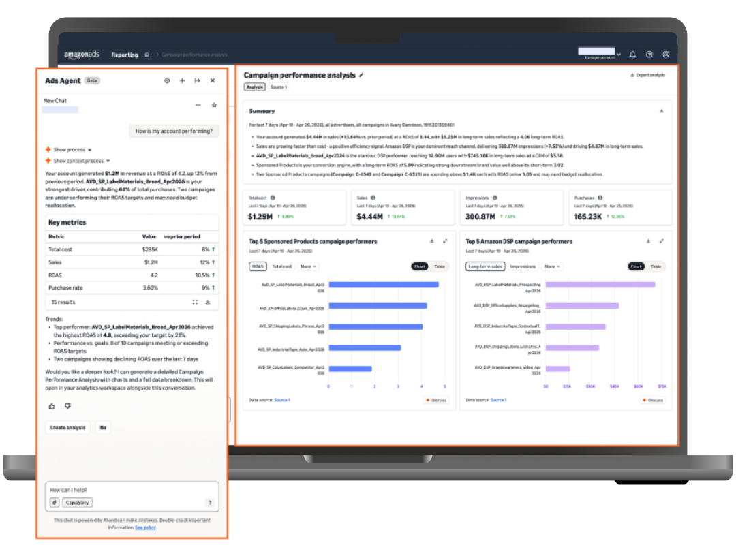Open Reporting menu in top navigation
This screenshot has height=560, width=736.
pos(125,55)
